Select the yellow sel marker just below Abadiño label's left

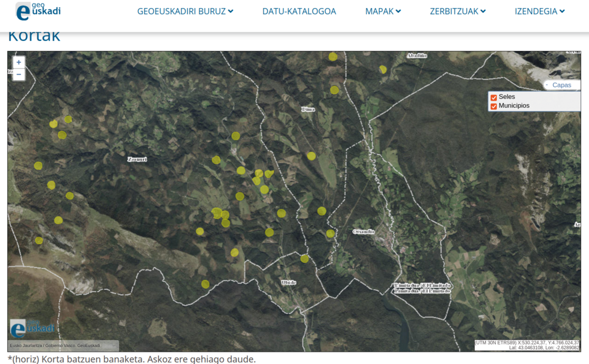coord(383,69)
